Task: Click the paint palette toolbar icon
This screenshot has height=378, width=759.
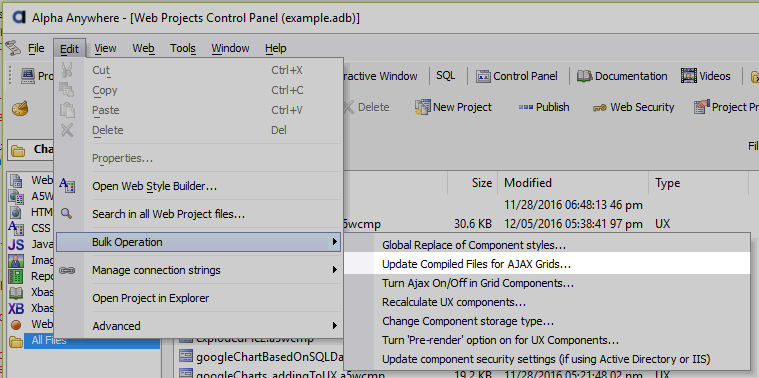Action: pyautogui.click(x=20, y=107)
